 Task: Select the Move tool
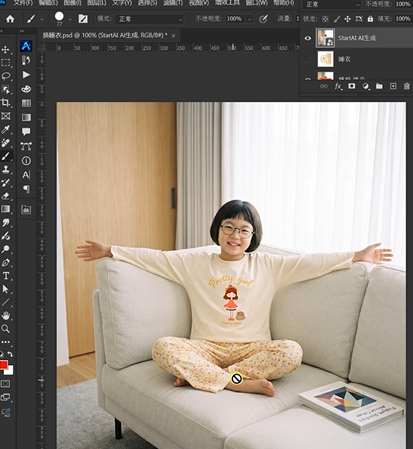click(6, 50)
